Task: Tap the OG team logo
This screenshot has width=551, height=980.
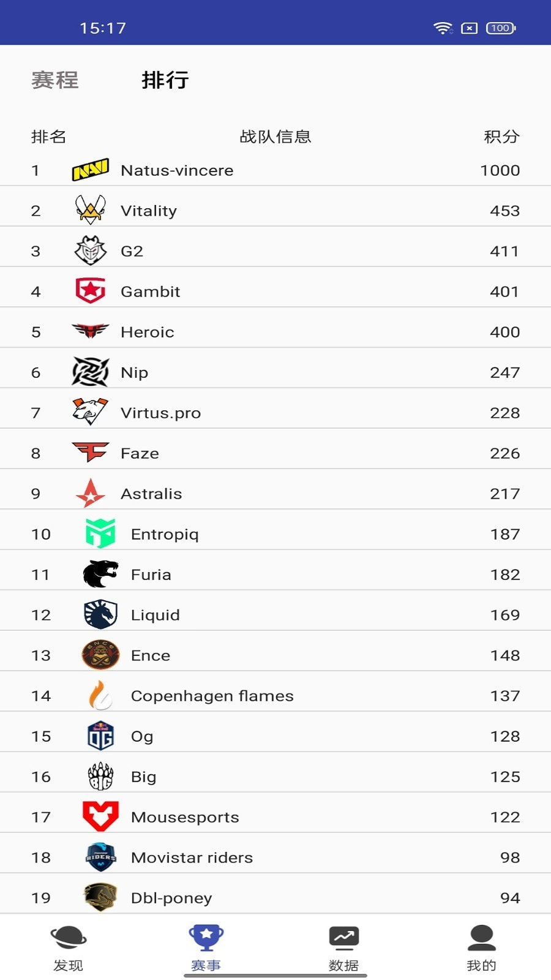Action: [100, 736]
